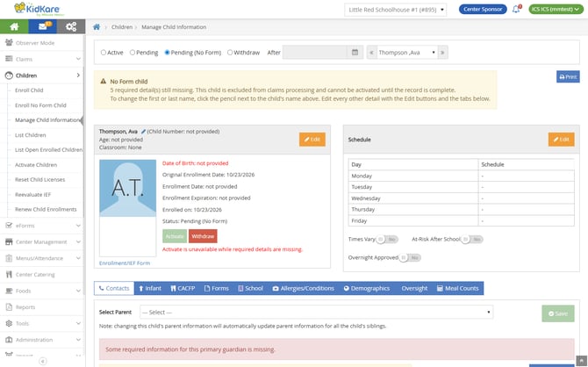The height and width of the screenshot is (367, 588).
Task: Switch to the Forms tab
Action: tap(217, 288)
